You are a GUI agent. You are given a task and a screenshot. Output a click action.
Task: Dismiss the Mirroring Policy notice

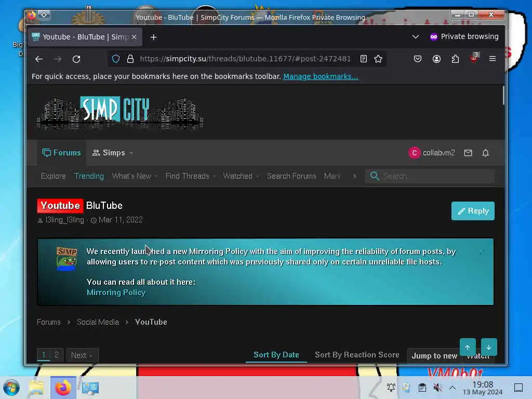pos(481,251)
